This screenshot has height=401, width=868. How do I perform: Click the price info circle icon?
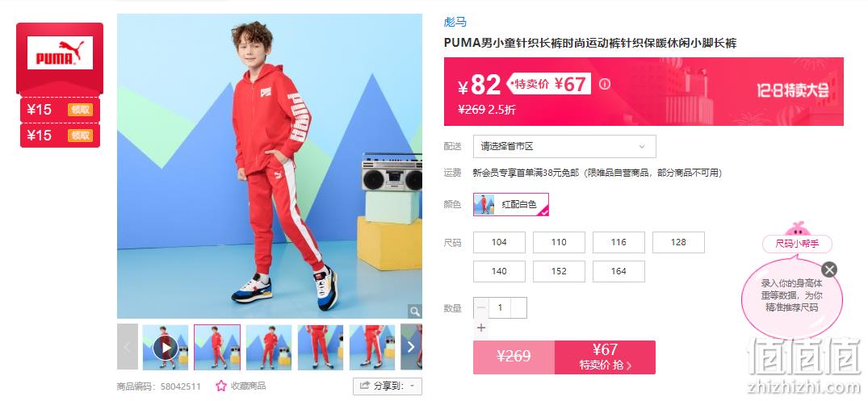pyautogui.click(x=605, y=84)
